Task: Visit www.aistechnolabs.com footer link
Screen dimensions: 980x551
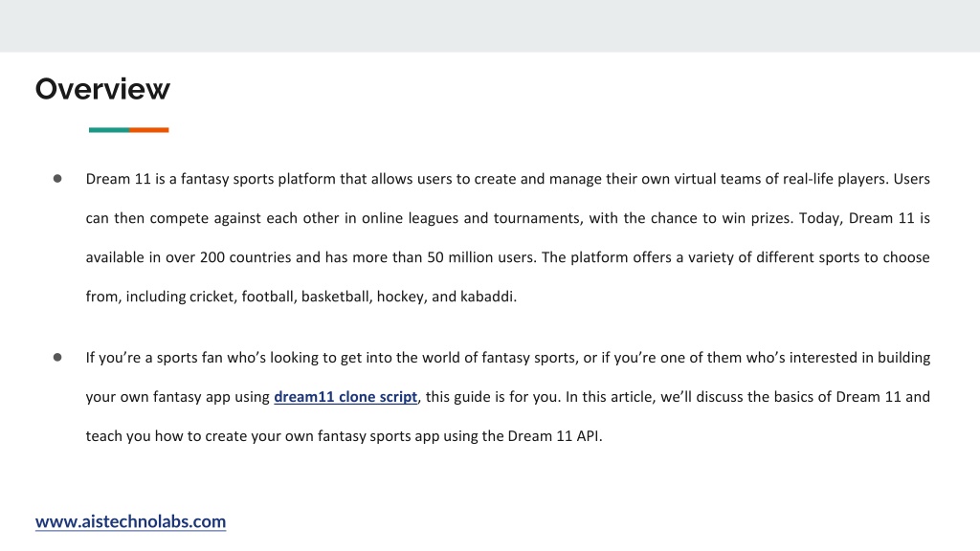Action: tap(130, 521)
